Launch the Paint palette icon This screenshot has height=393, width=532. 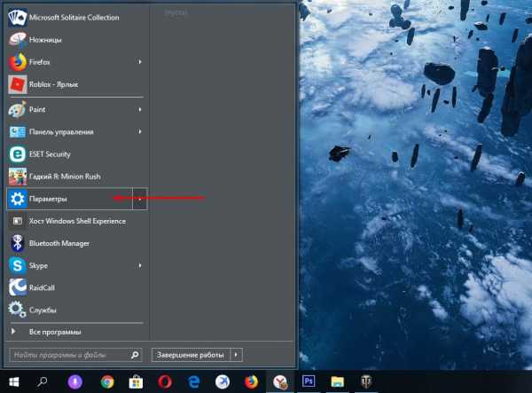pyautogui.click(x=18, y=110)
